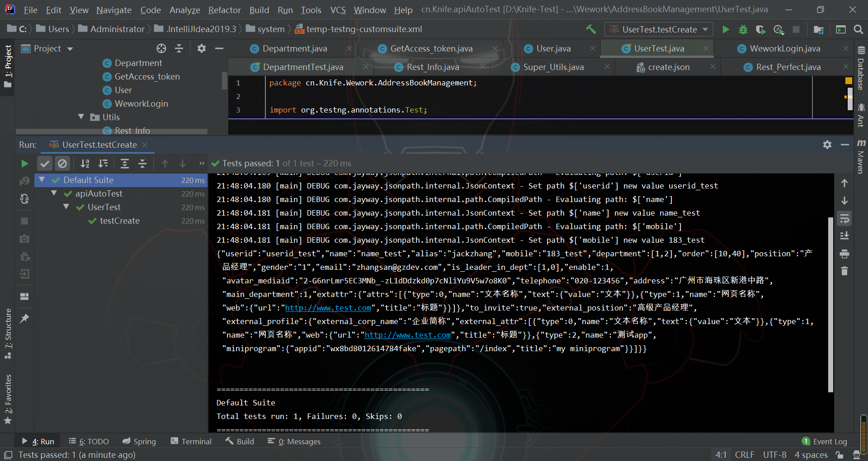Select the testCreate test result
The height and width of the screenshot is (461, 868).
click(119, 221)
